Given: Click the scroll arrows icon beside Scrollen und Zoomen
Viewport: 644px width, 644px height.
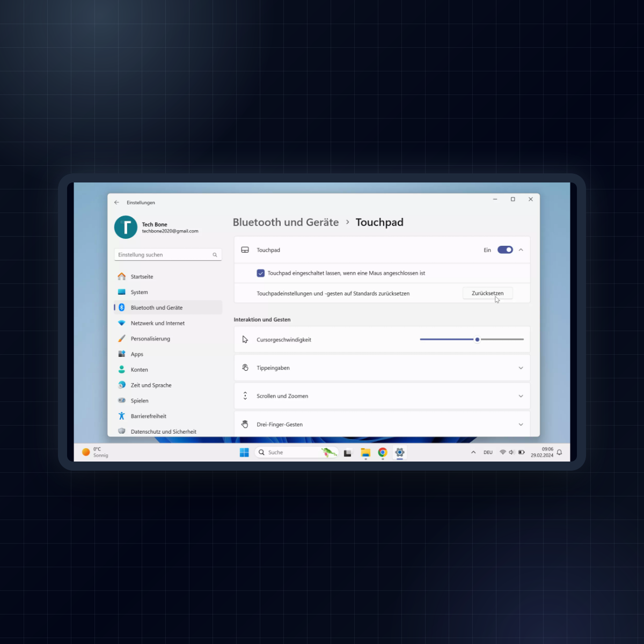Looking at the screenshot, I should (245, 396).
